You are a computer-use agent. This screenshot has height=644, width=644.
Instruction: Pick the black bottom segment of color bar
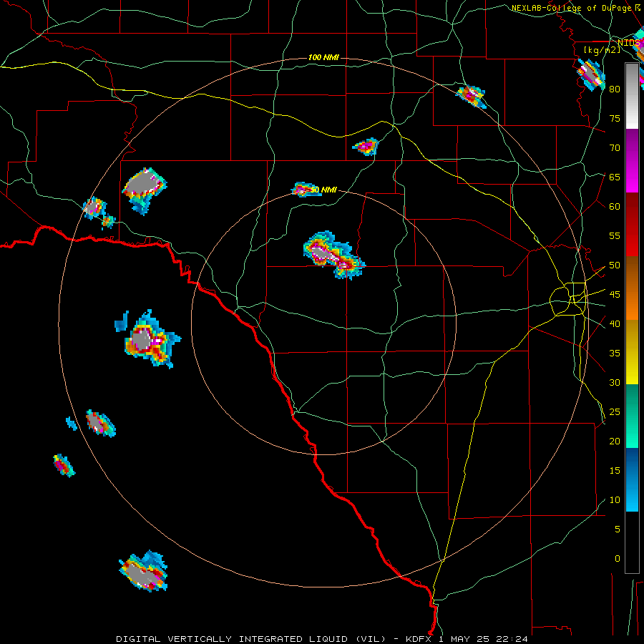tap(632, 542)
